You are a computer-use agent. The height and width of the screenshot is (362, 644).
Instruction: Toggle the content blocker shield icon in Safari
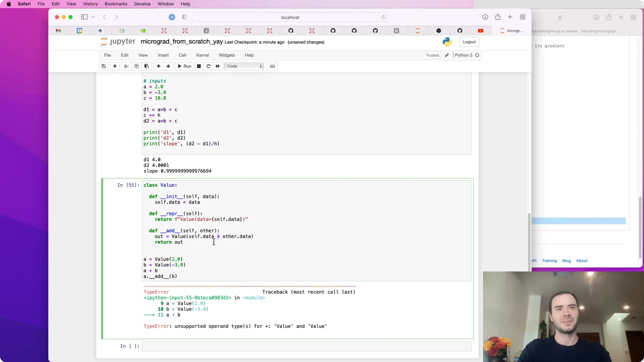[x=184, y=17]
